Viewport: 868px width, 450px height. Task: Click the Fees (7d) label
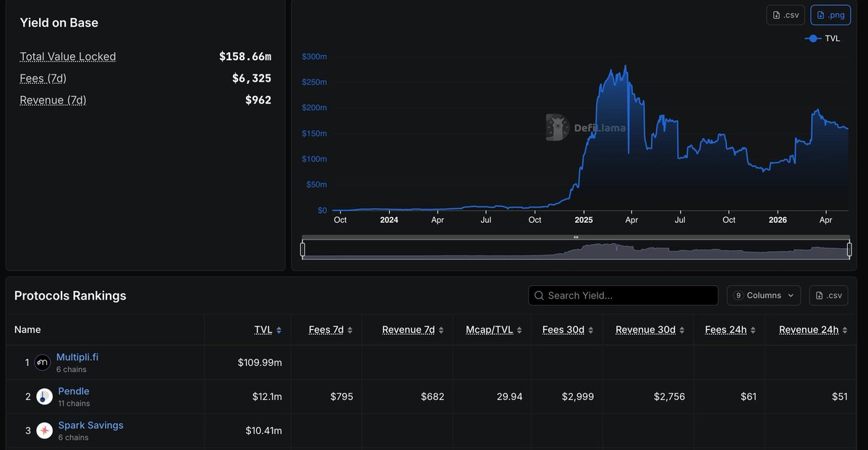[x=43, y=78]
